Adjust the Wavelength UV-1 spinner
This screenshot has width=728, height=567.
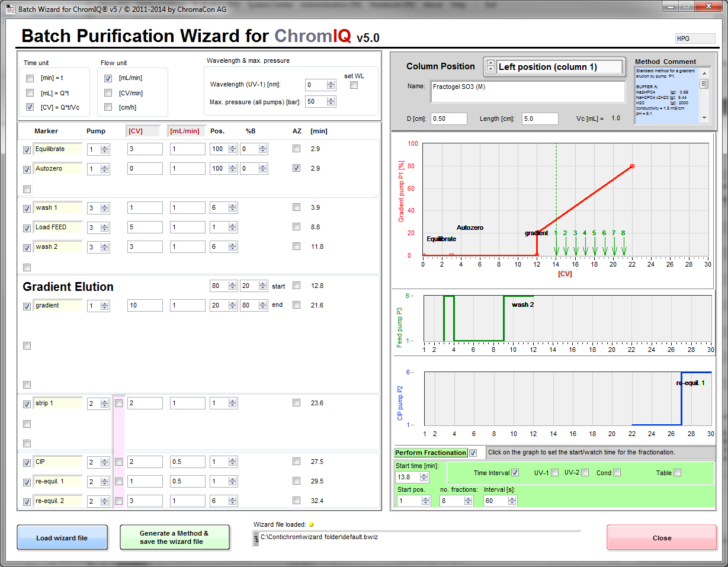(x=331, y=85)
